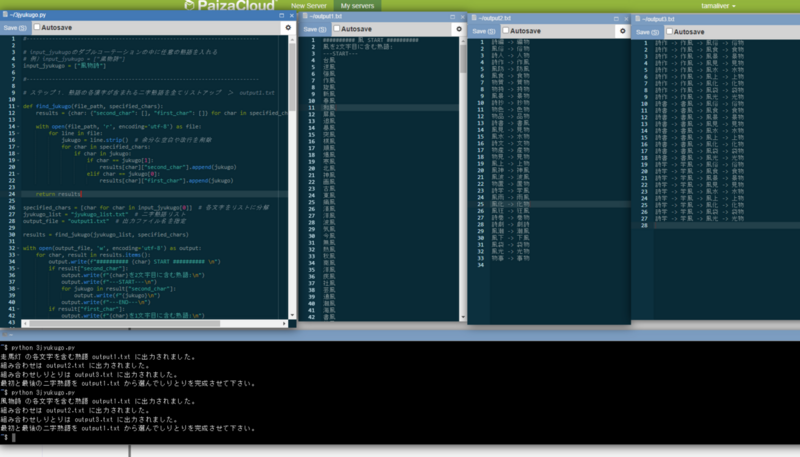Click right arrow of code horizontal scrollbar
The image size is (800, 457).
point(284,323)
